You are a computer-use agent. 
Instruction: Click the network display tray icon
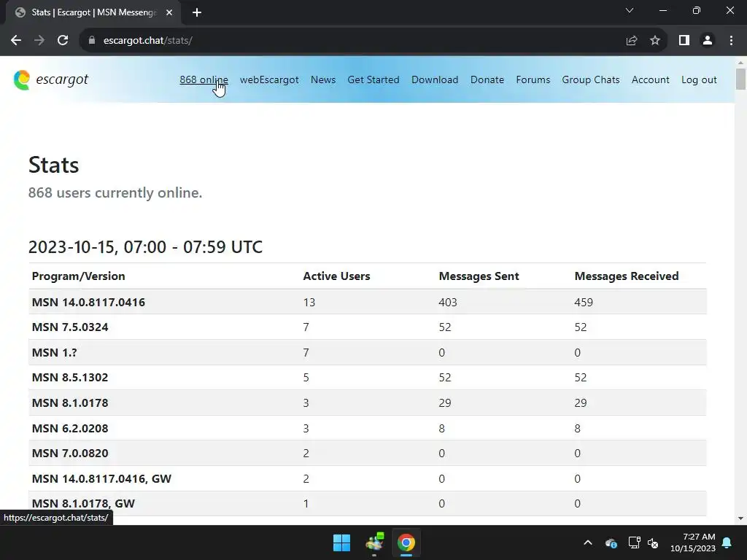tap(634, 542)
